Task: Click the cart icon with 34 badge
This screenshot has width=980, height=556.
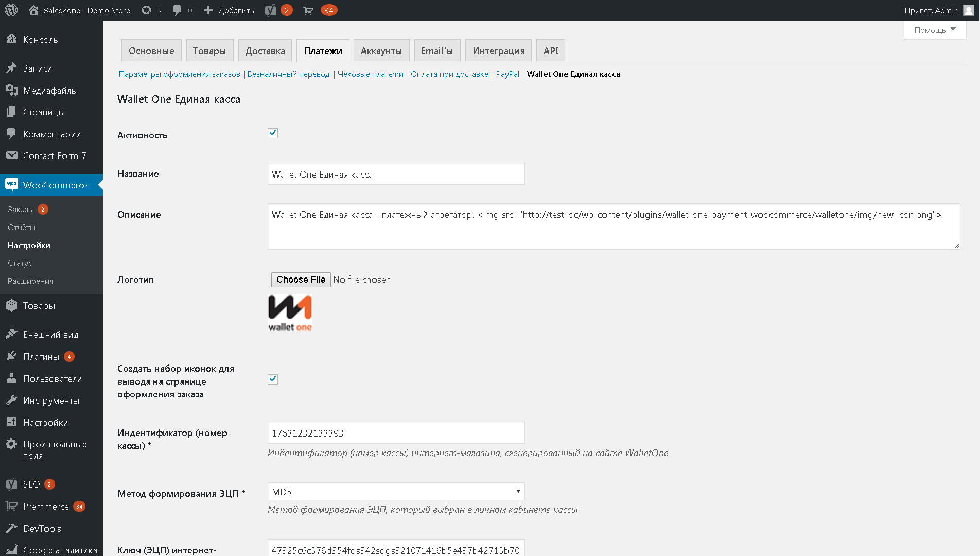Action: click(308, 10)
